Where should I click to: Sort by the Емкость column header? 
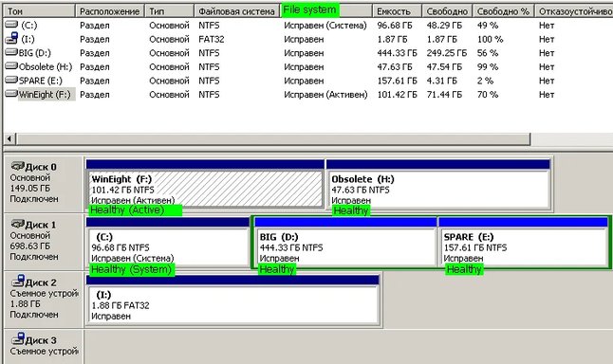[x=398, y=11]
